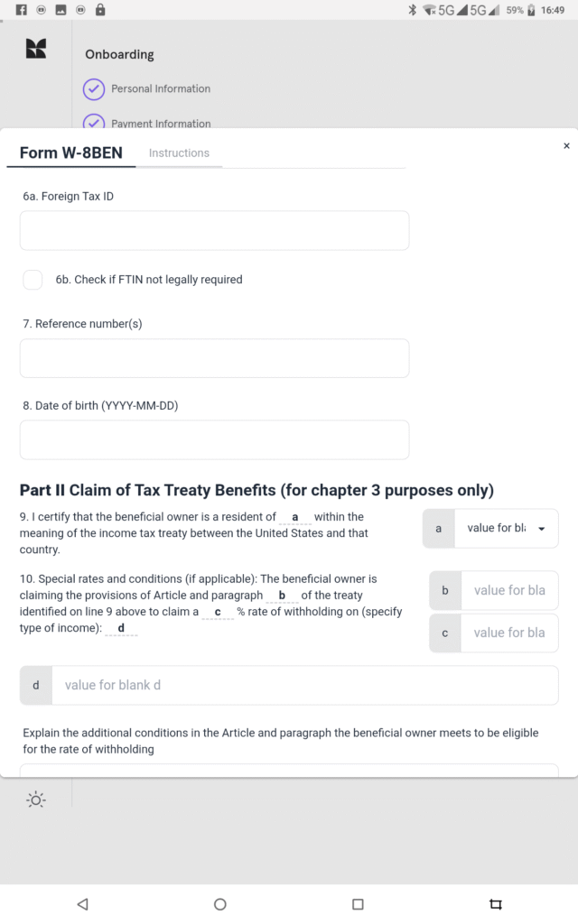Viewport: 578px width, 924px height.
Task: Focus the Reference number(s) input
Action: tap(214, 358)
